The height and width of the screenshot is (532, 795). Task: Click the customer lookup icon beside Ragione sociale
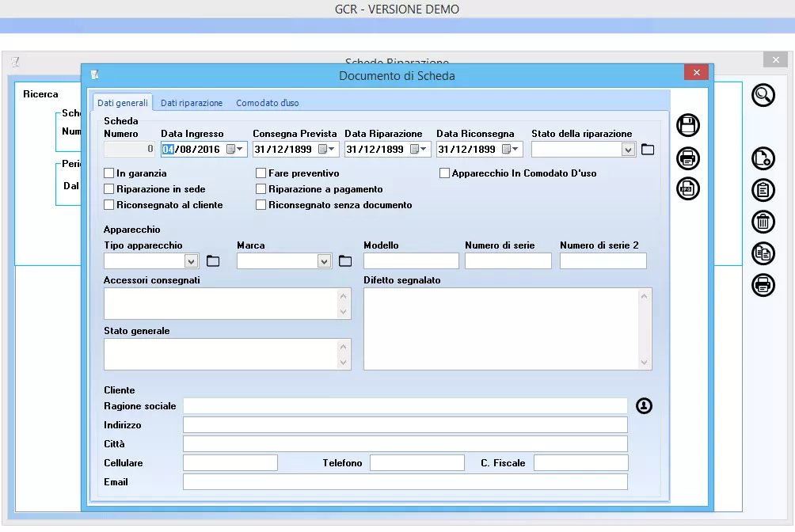(x=644, y=405)
